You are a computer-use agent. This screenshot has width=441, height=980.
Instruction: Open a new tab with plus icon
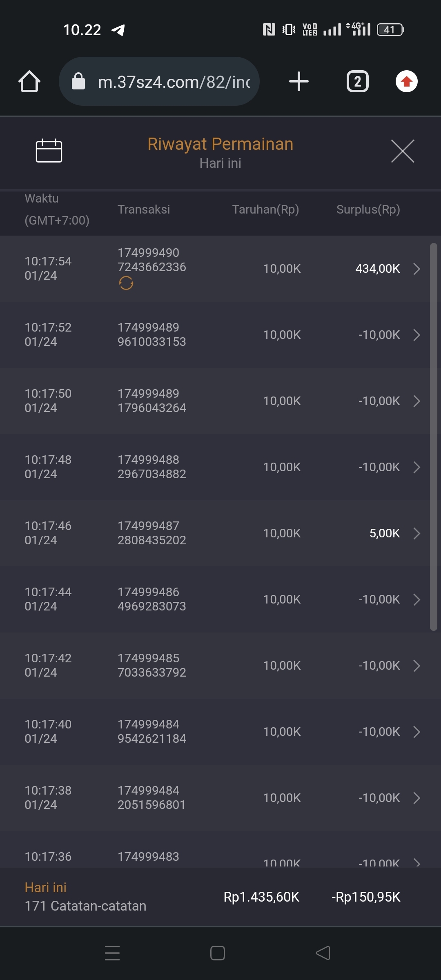[x=298, y=81]
